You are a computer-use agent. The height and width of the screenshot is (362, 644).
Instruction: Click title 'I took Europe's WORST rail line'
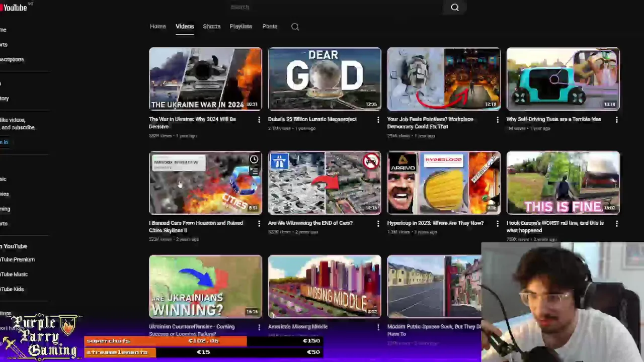point(555,226)
